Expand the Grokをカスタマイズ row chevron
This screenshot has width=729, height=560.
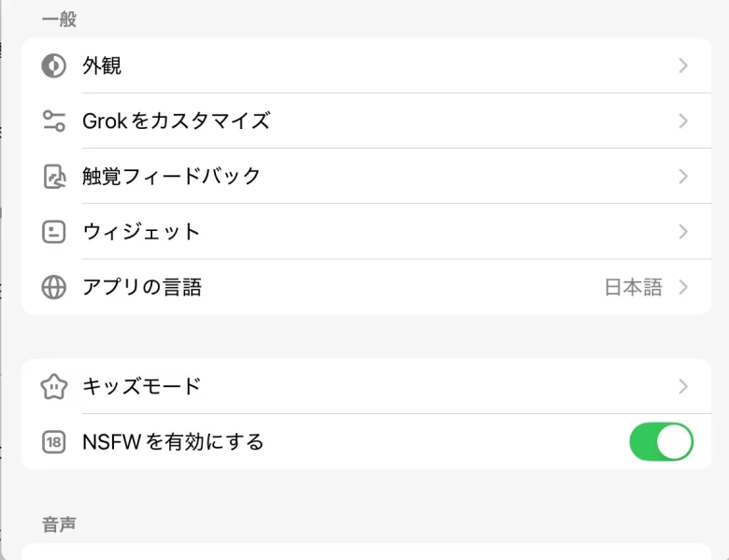click(x=683, y=121)
